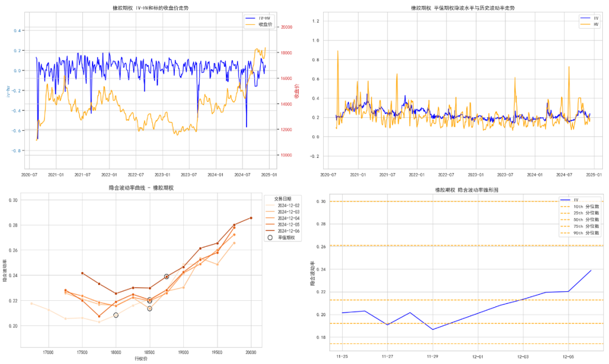The image size is (609, 364).
Task: Select 'HV' legend entry in top-right chart
Action: 590,24
